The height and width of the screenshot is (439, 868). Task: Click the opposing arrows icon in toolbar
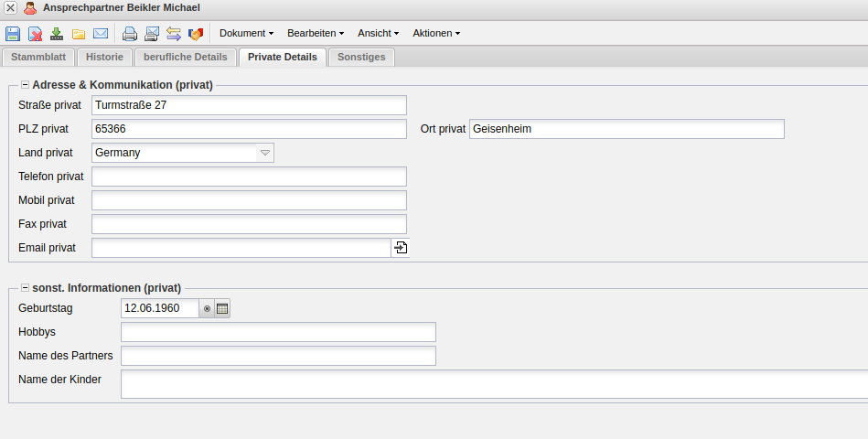pyautogui.click(x=174, y=34)
